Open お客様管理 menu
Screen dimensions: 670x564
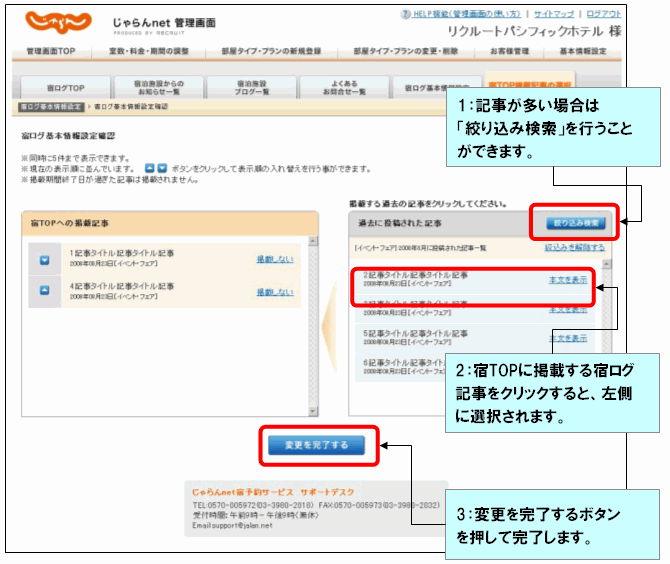[x=509, y=51]
